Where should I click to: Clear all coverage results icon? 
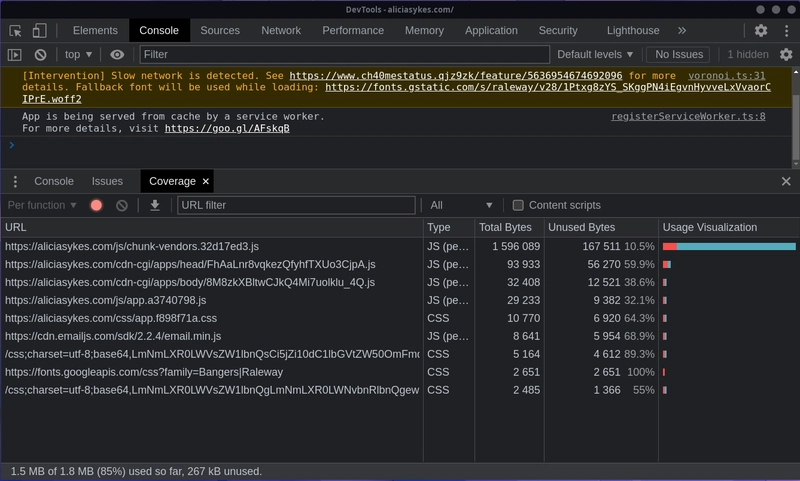click(121, 205)
